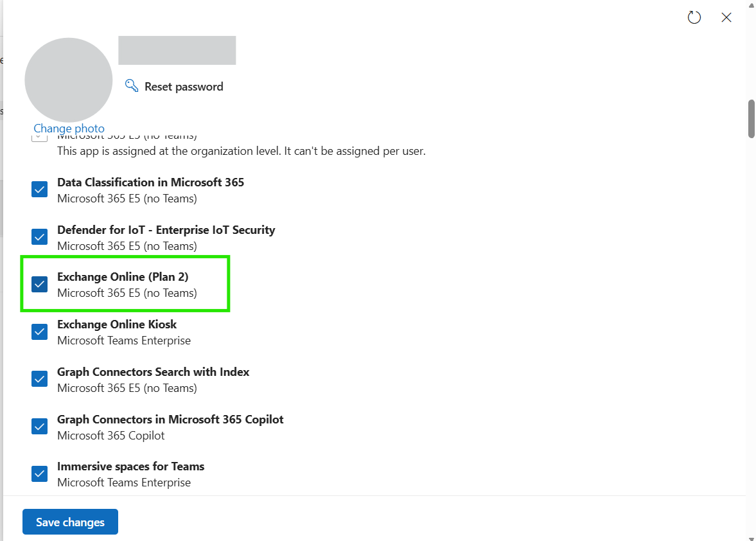The width and height of the screenshot is (756, 541).
Task: Close the user details panel
Action: pyautogui.click(x=726, y=17)
